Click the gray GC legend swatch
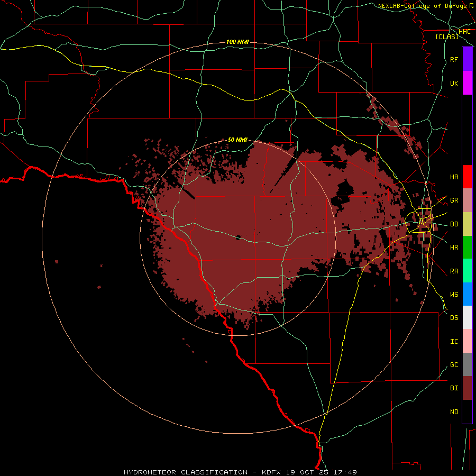The image size is (476, 476). (x=467, y=364)
